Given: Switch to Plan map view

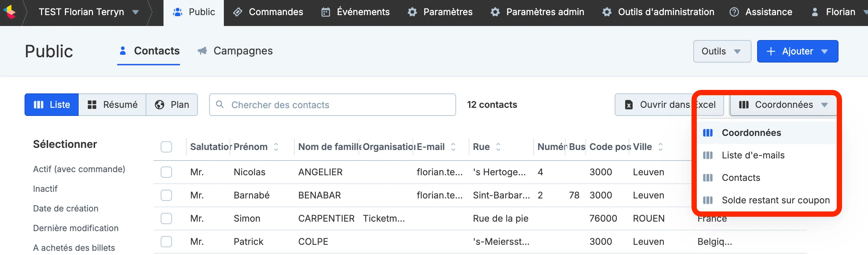Looking at the screenshot, I should point(172,105).
